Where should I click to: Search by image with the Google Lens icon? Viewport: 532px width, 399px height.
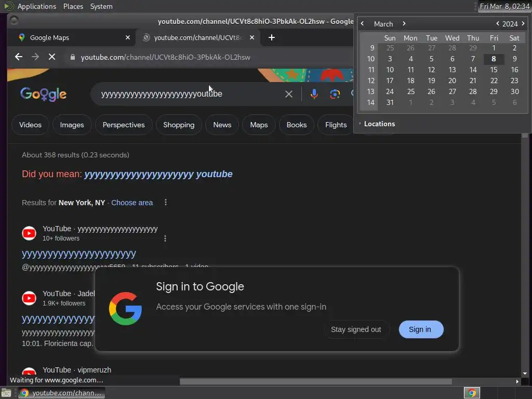tap(335, 94)
